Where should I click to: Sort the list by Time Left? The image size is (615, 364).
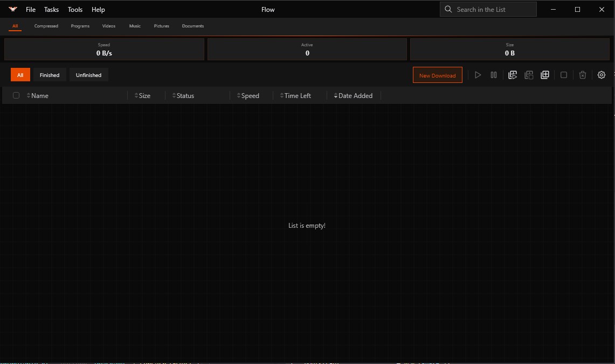[x=295, y=96]
